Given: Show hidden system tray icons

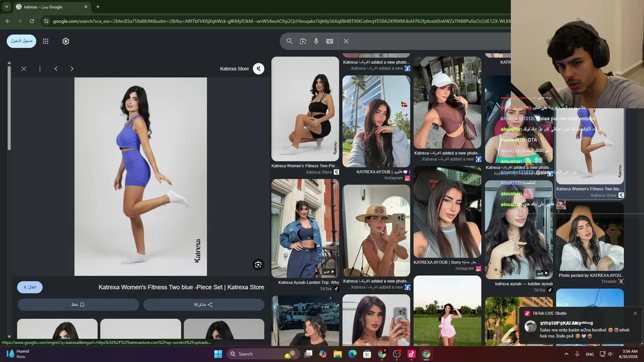Looking at the screenshot, I should pos(566,354).
